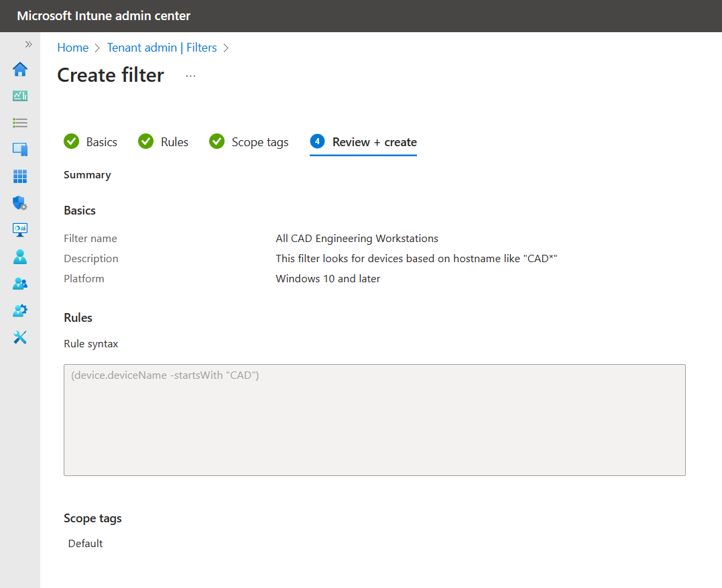Select the Endpoint security shield icon
This screenshot has height=588, width=722.
click(x=19, y=203)
